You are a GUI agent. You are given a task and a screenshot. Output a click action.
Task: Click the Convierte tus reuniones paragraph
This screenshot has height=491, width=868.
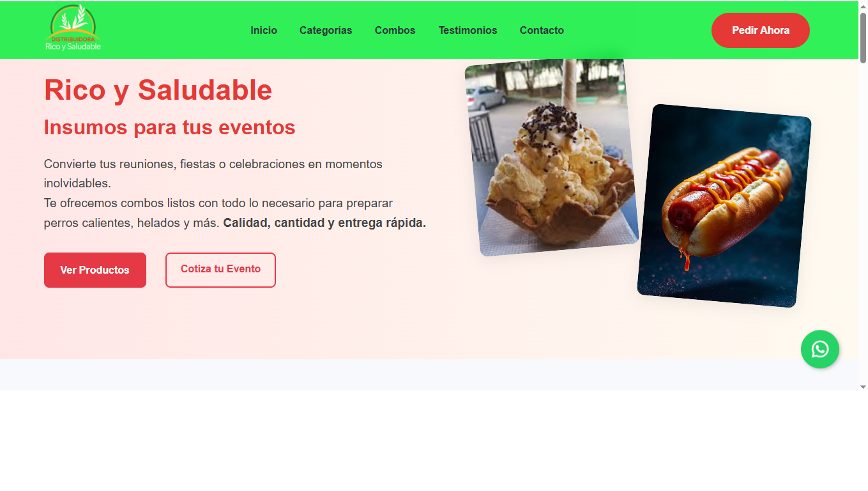(213, 173)
